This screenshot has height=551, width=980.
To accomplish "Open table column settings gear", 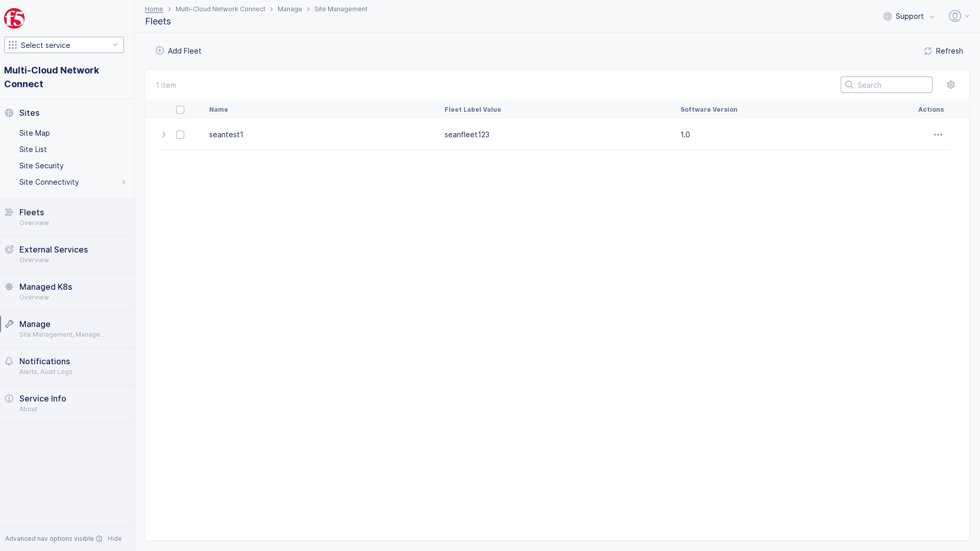I will 950,85.
